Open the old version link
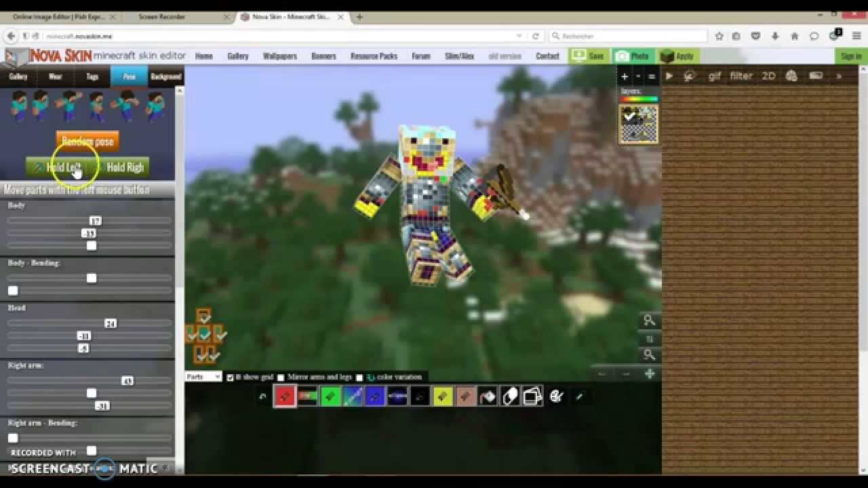Image resolution: width=868 pixels, height=488 pixels. [x=505, y=56]
